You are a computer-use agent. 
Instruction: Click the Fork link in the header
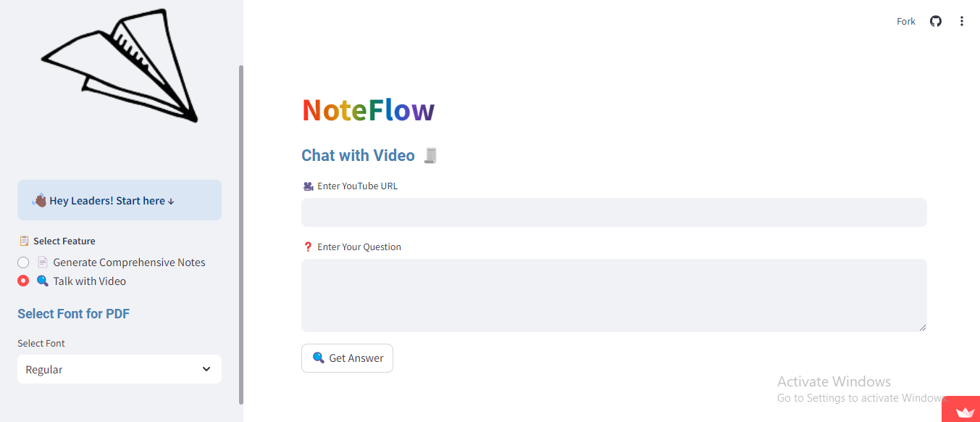[906, 21]
